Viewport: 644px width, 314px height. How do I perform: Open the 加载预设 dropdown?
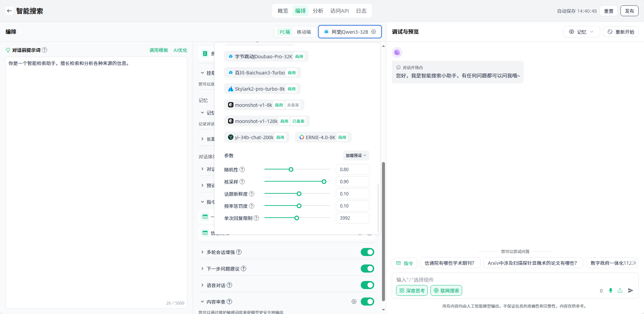[356, 155]
